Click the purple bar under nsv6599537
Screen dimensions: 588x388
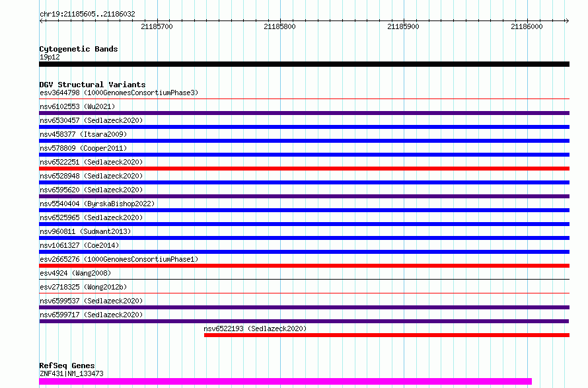coord(304,307)
